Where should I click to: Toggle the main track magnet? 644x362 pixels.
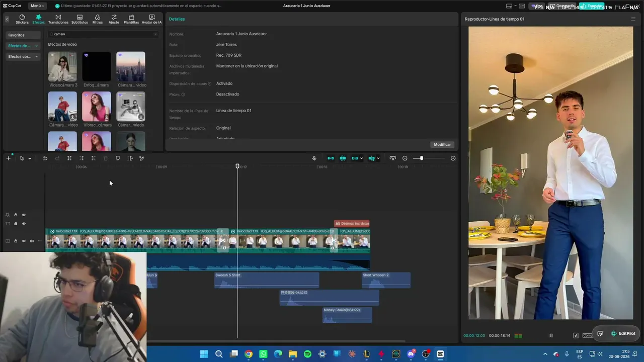331,158
